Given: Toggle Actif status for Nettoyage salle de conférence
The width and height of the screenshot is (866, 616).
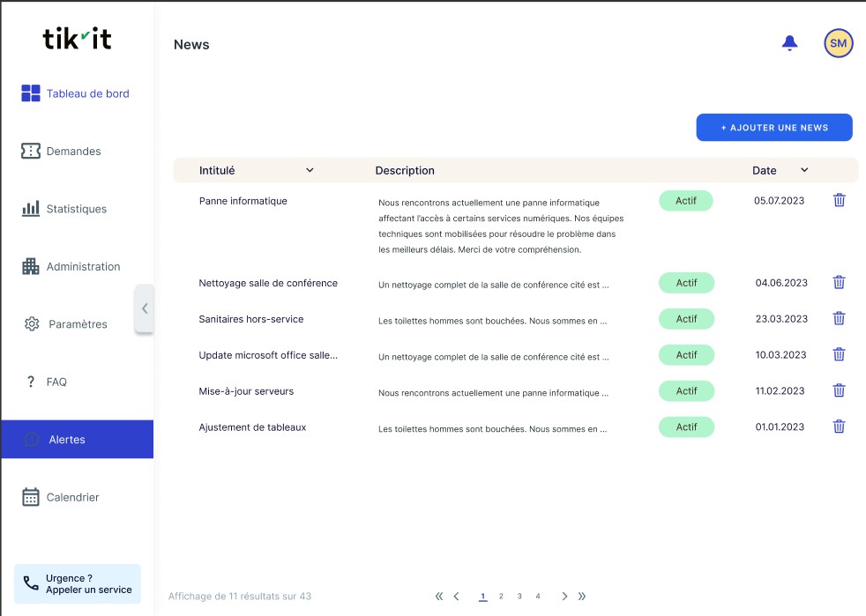Looking at the screenshot, I should (686, 283).
